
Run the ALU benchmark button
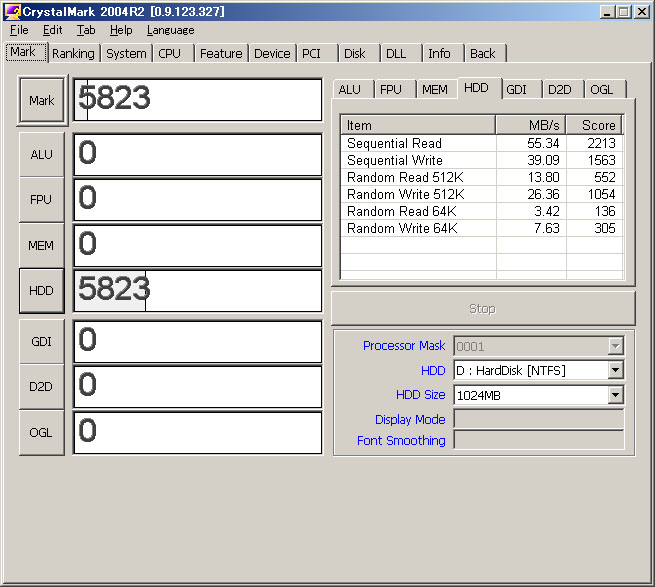click(x=42, y=155)
